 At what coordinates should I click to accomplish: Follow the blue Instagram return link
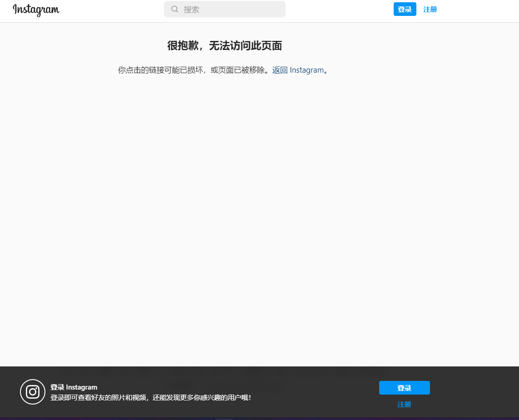pyautogui.click(x=299, y=70)
